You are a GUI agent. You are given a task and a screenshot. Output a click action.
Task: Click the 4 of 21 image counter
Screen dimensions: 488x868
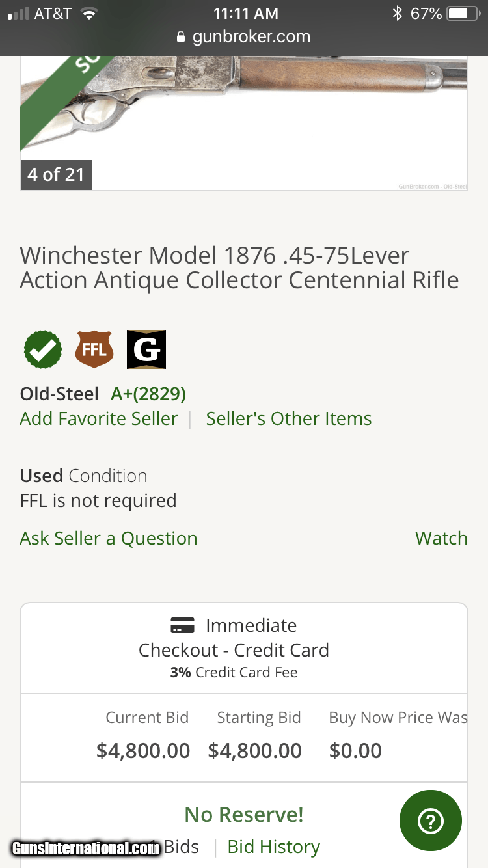tap(56, 174)
